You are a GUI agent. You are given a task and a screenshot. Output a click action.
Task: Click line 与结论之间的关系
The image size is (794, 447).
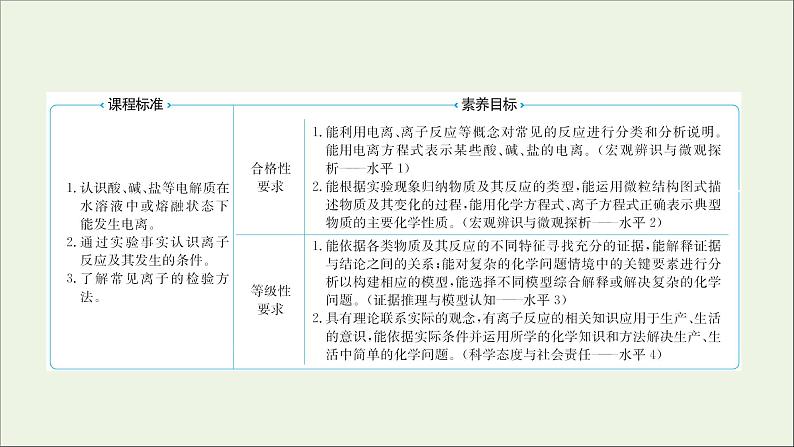(x=523, y=264)
